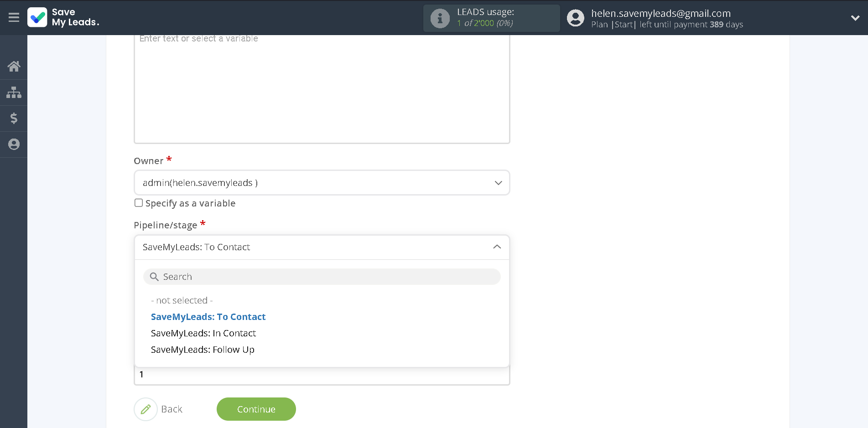
Task: Open the connections sitemap sidebar icon
Action: click(x=14, y=93)
